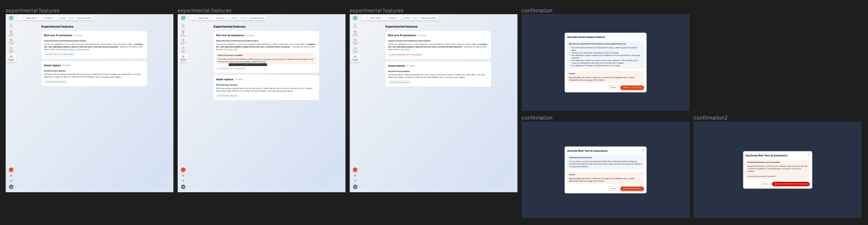Click Consent and activate in the Rich Text AI dialog
The width and height of the screenshot is (868, 225).
click(632, 188)
